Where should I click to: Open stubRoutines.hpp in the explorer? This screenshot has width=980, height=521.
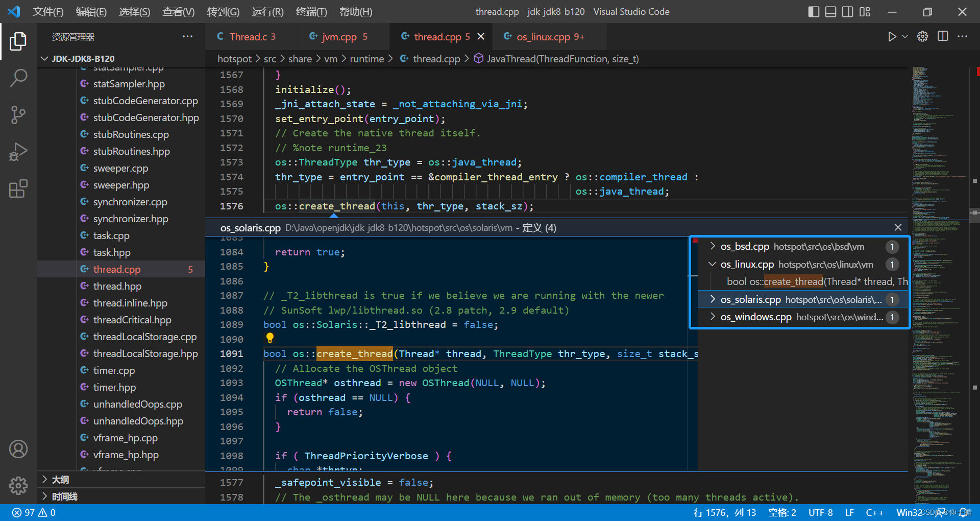coord(131,151)
